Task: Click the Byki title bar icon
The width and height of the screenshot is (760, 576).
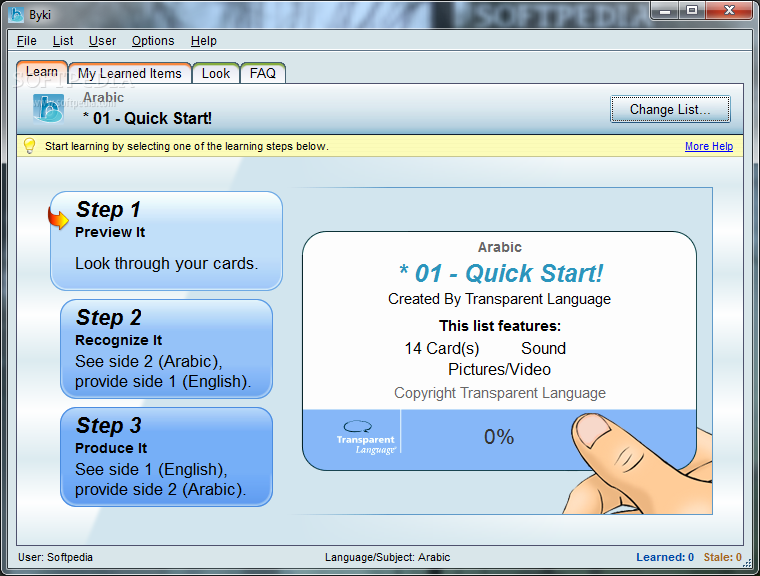Action: [x=16, y=15]
